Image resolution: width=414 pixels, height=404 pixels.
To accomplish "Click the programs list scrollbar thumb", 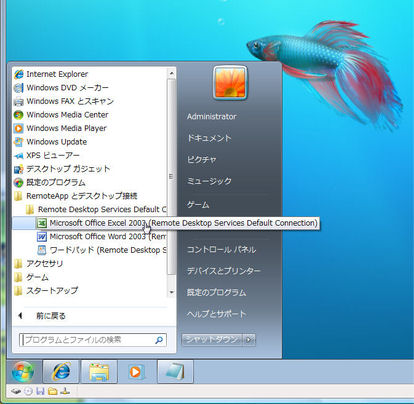I will point(171,176).
